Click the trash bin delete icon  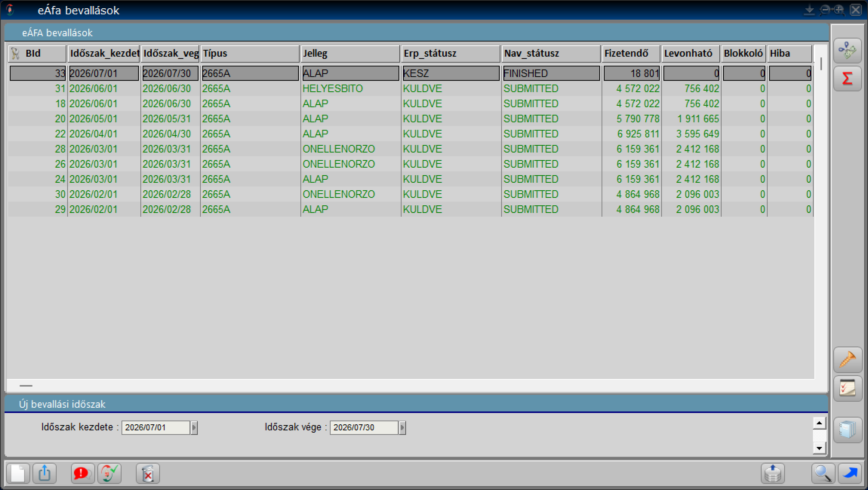(x=148, y=473)
